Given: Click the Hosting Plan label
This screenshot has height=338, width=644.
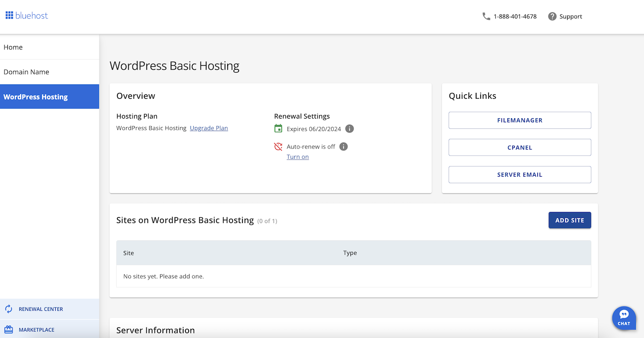Looking at the screenshot, I should (137, 116).
